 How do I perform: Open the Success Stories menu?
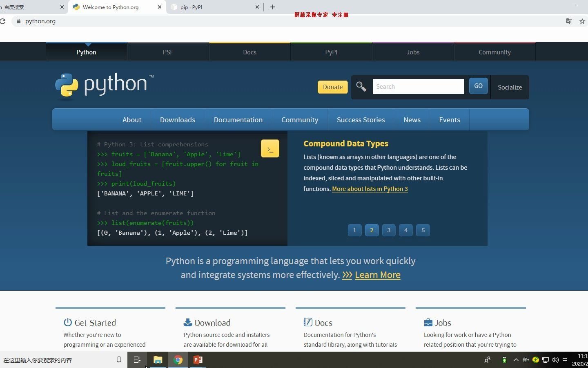click(x=361, y=120)
